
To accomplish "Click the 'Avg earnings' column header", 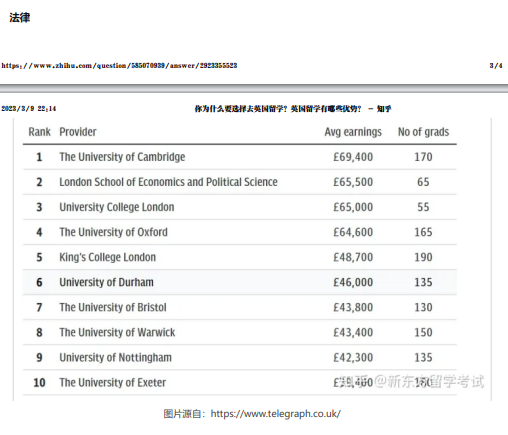I will pos(353,132).
